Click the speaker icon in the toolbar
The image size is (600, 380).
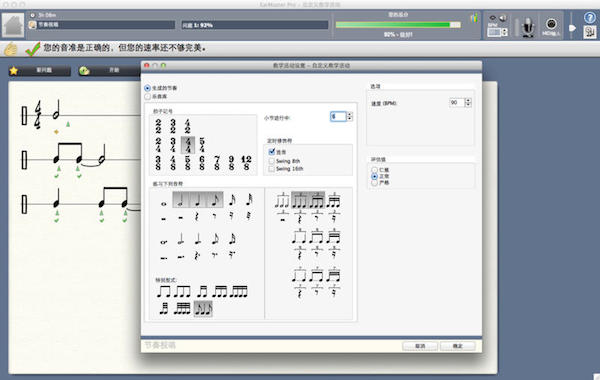coord(503,18)
